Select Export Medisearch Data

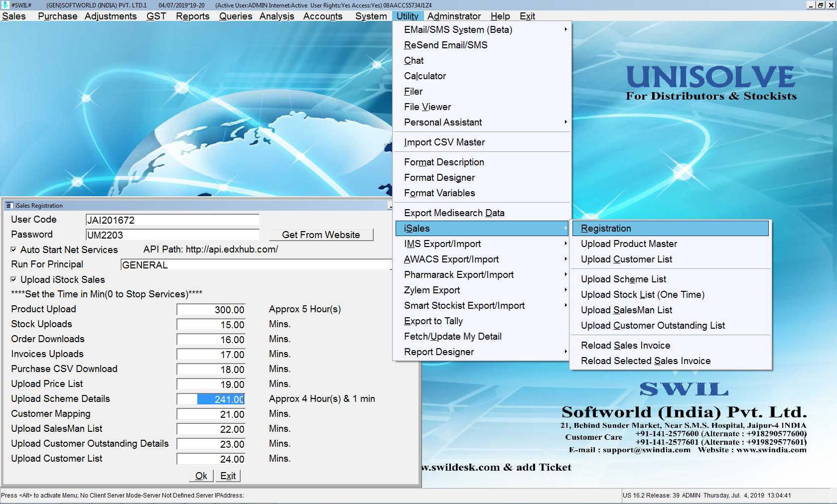pos(482,213)
